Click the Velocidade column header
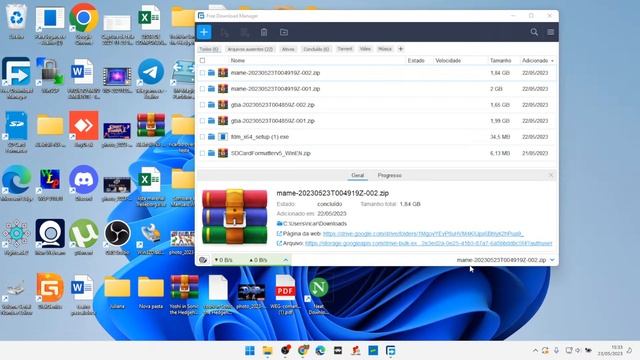 [448, 60]
